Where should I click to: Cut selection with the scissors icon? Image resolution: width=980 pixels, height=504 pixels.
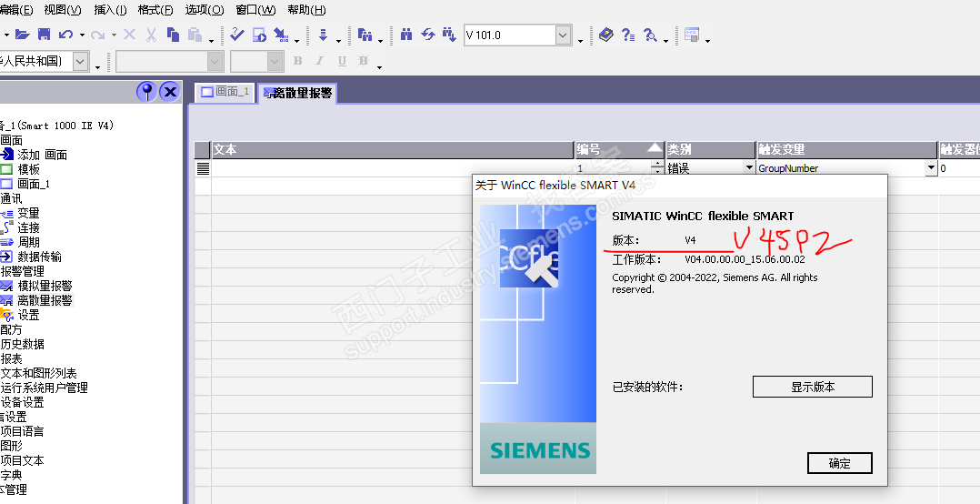[x=151, y=35]
